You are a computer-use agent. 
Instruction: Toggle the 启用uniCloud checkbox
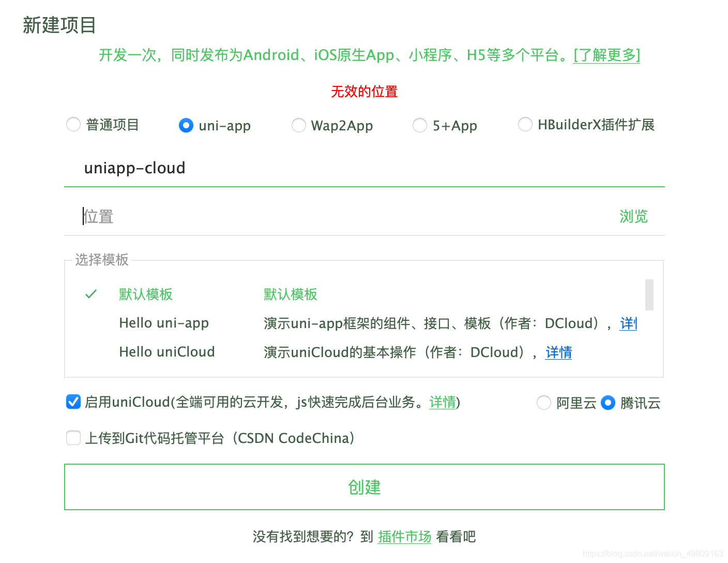[x=73, y=402]
